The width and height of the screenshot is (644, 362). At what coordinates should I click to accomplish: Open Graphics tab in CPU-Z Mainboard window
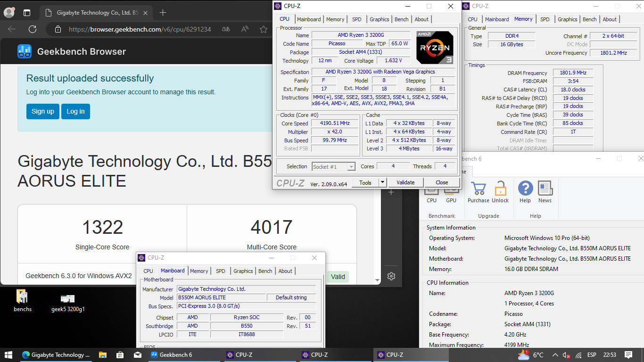click(x=243, y=271)
